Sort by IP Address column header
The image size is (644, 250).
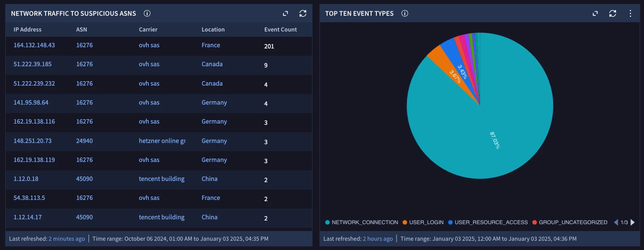pyautogui.click(x=27, y=29)
